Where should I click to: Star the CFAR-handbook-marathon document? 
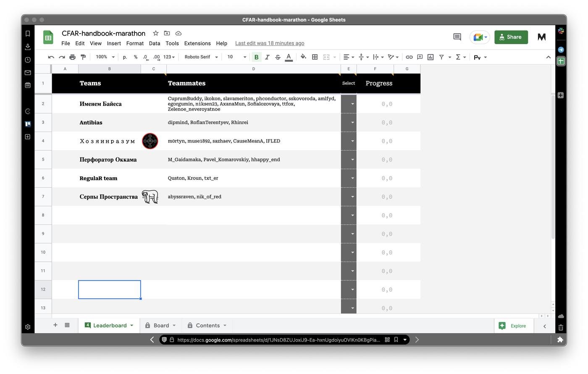(x=155, y=33)
